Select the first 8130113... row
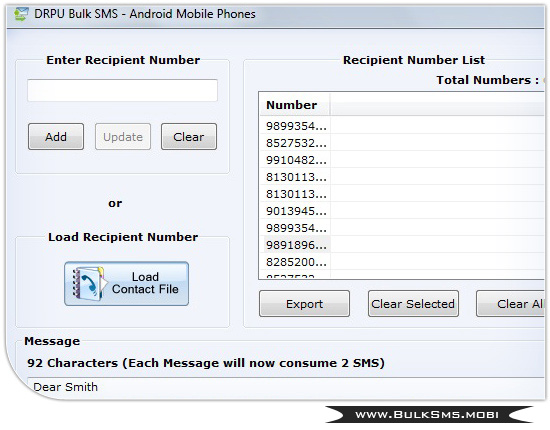This screenshot has width=550, height=430. (402, 177)
